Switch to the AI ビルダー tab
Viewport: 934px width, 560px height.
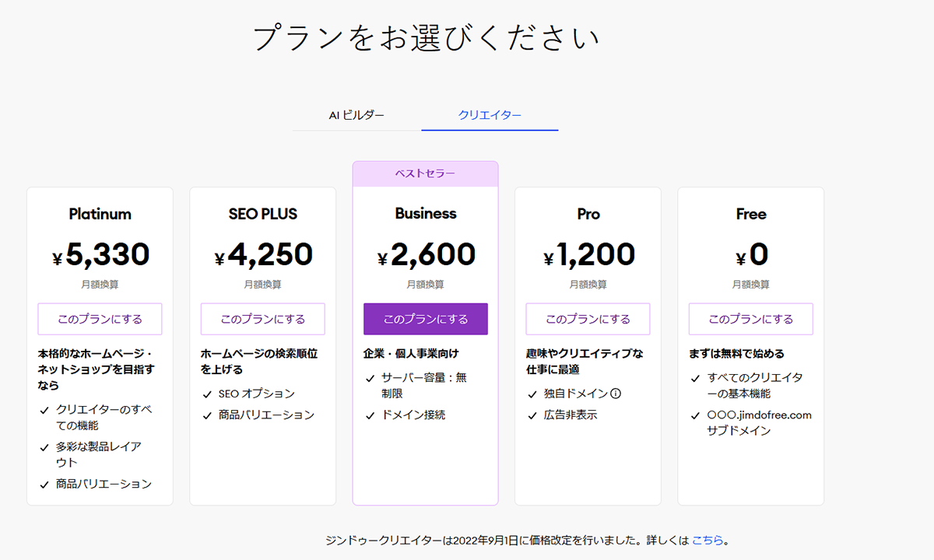click(356, 115)
